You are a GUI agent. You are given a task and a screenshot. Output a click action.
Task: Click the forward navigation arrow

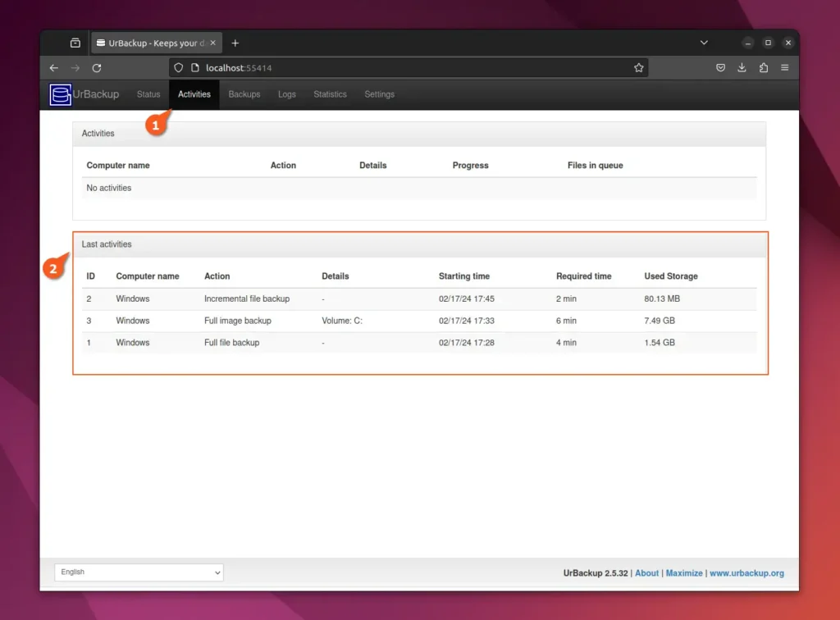coord(75,68)
